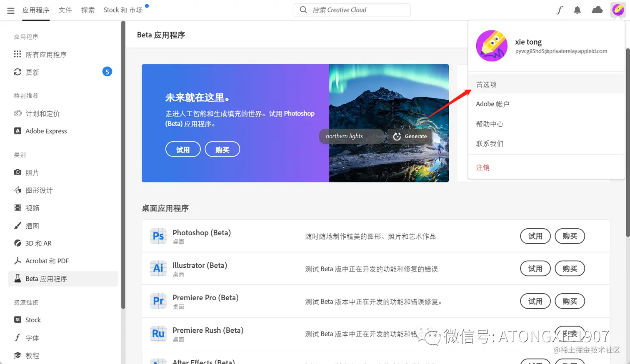Click the sidebar vertical scrollbar
Viewport: 630px width, 364px height.
tap(123, 165)
